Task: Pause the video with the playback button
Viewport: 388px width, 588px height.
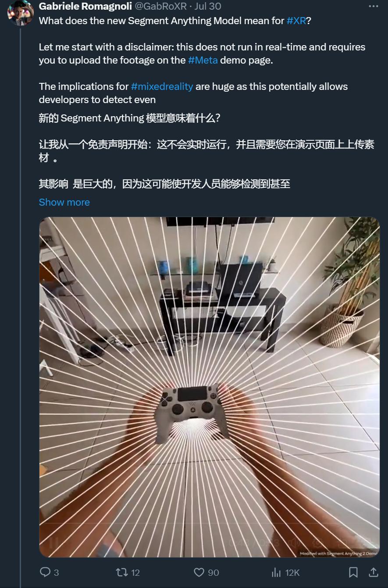Action: coord(53,543)
